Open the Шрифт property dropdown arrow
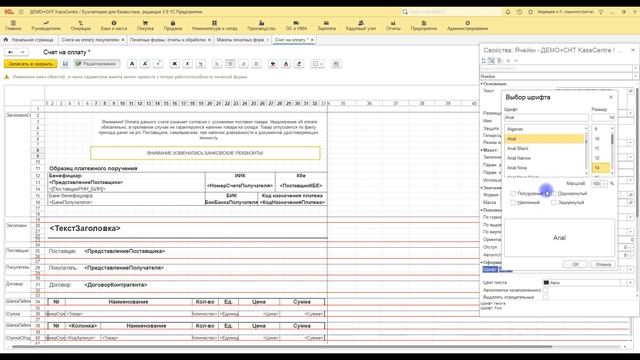This screenshot has width=640, height=360. coord(630,269)
